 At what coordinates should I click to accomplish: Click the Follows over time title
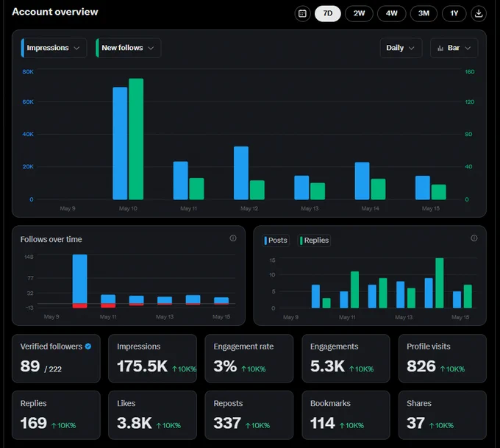point(51,239)
